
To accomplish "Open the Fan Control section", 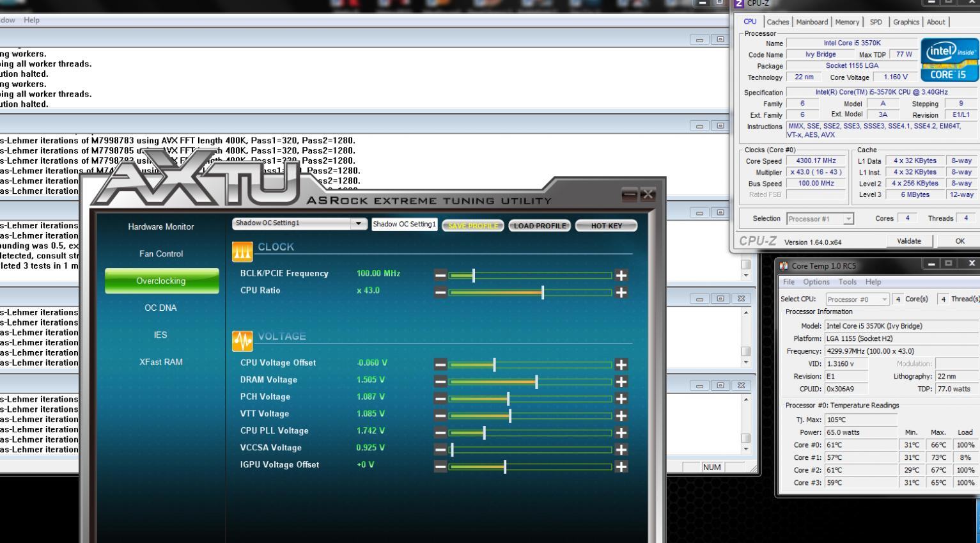I will (x=161, y=254).
